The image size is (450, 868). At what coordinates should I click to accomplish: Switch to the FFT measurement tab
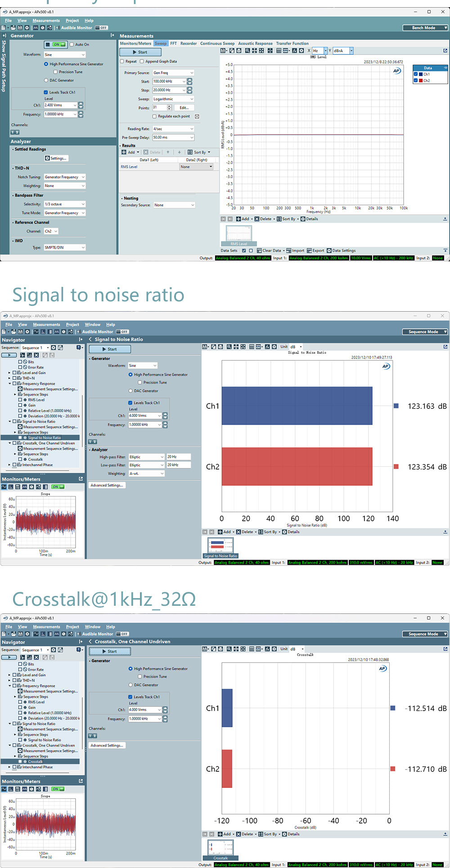(x=173, y=44)
